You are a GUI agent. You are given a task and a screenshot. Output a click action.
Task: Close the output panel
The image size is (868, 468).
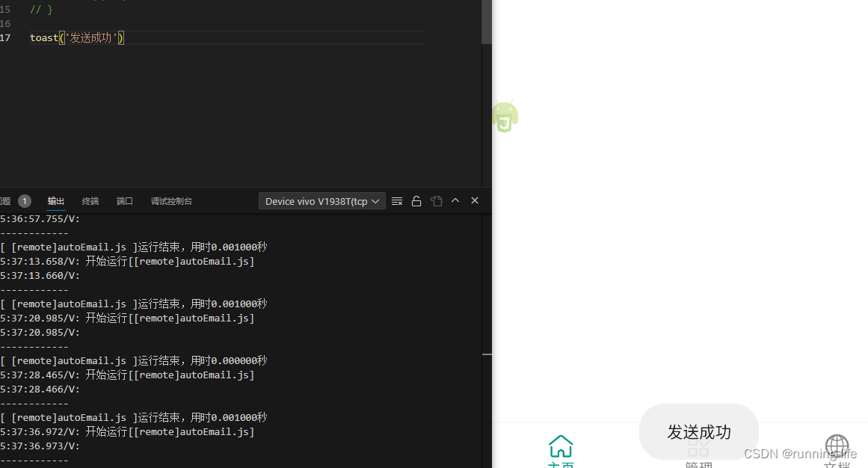tap(474, 200)
